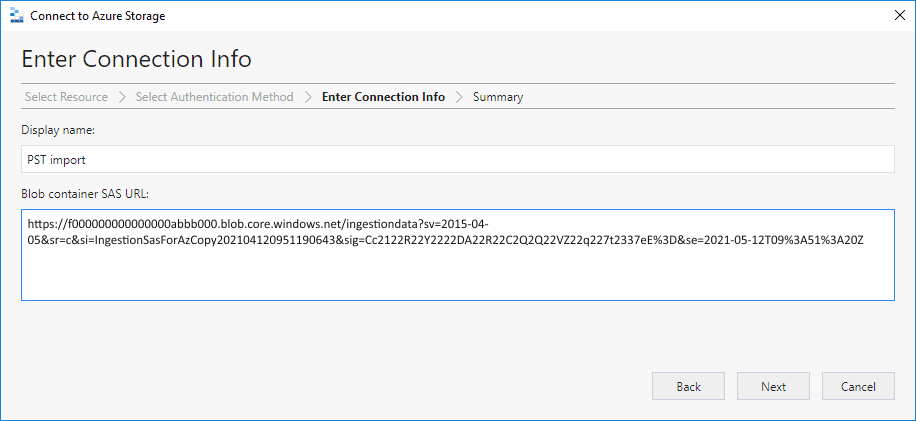
Task: Proceed with the Next button
Action: (x=773, y=386)
